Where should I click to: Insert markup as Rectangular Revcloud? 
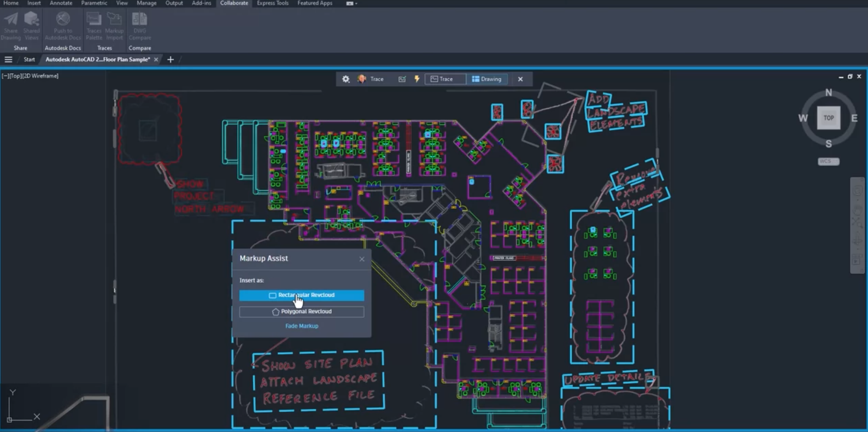click(301, 295)
